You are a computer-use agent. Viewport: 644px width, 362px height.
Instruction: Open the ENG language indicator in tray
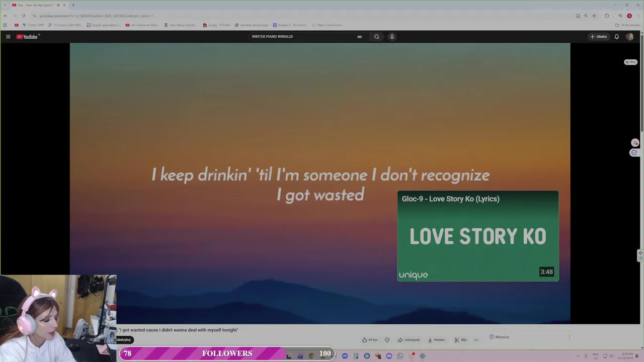pyautogui.click(x=596, y=356)
